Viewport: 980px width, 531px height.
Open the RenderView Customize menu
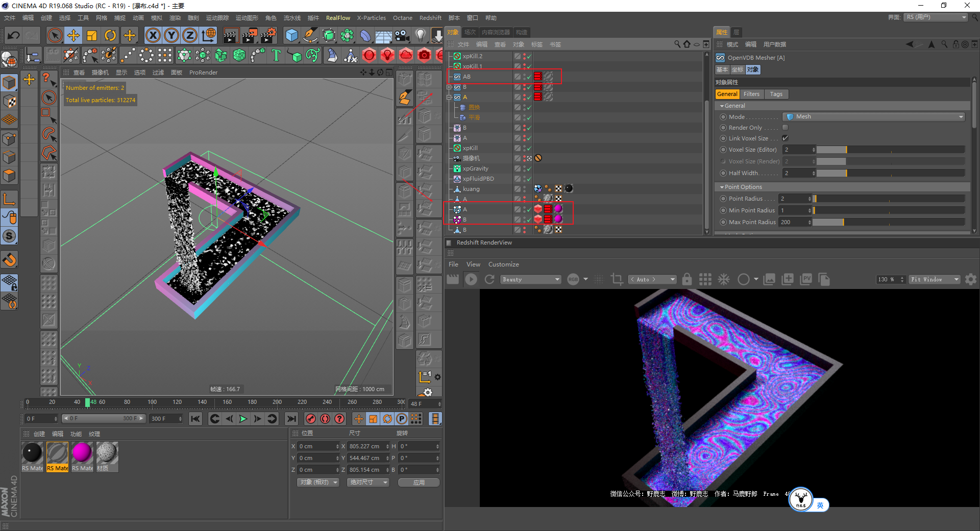[x=503, y=264]
